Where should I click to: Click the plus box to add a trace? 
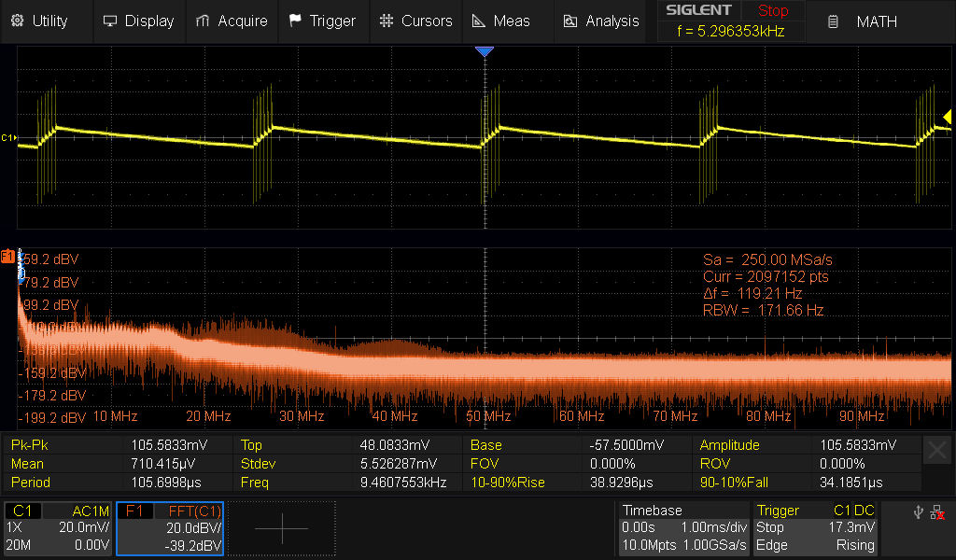point(281,528)
